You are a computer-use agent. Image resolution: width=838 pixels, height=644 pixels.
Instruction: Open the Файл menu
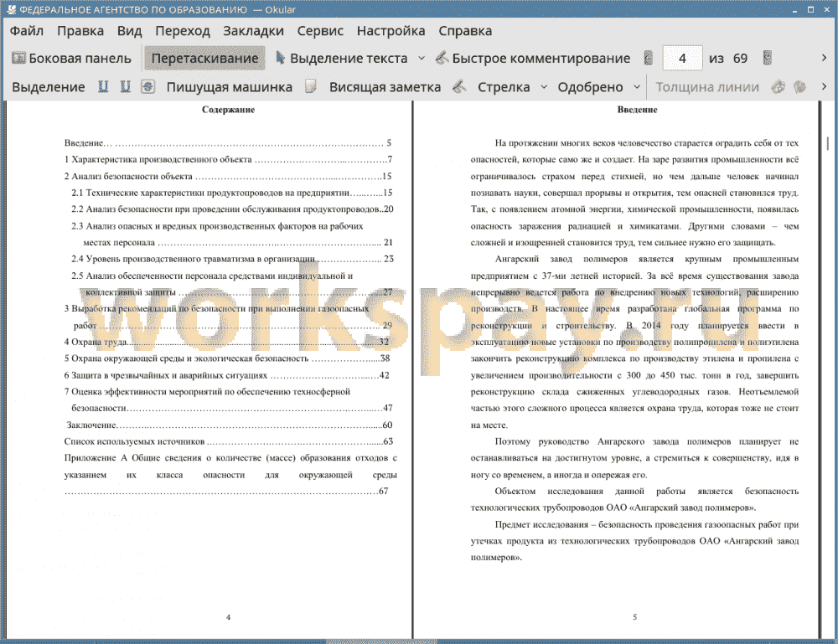tap(26, 31)
